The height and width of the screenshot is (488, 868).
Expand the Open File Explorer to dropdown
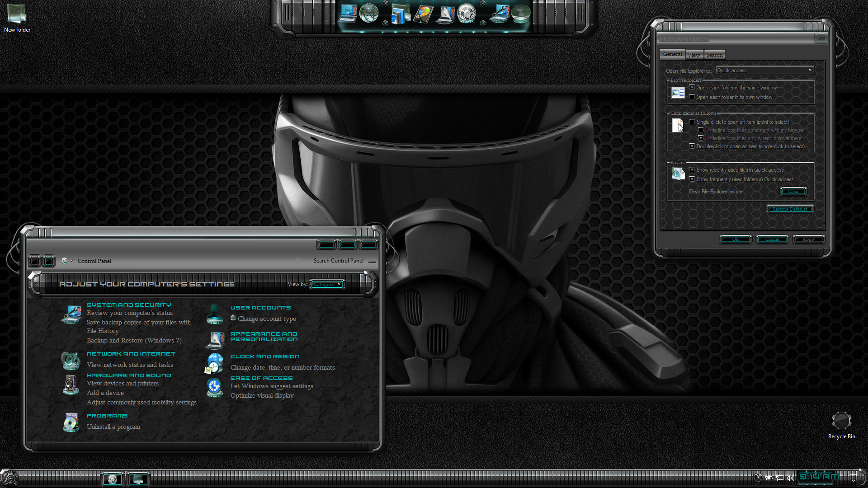tap(765, 70)
